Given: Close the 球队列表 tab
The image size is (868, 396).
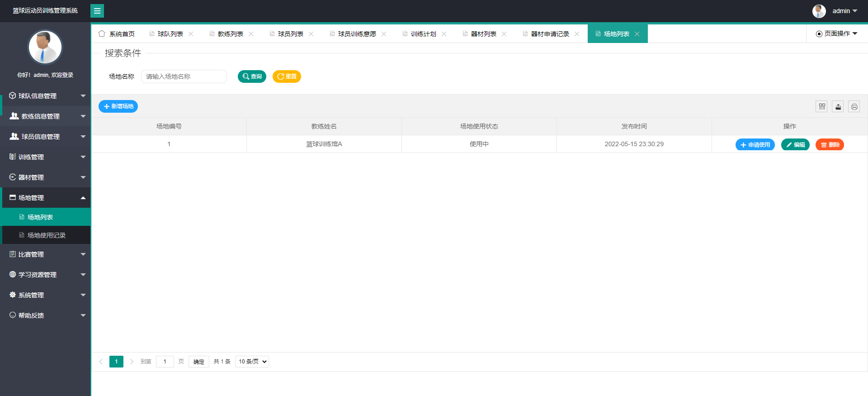Looking at the screenshot, I should pos(191,34).
